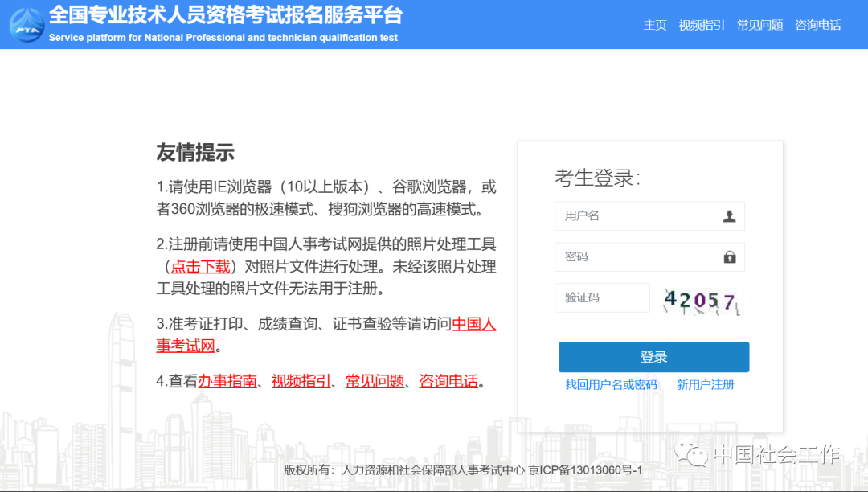Click the blue 登录 button
This screenshot has height=492, width=868.
(653, 357)
